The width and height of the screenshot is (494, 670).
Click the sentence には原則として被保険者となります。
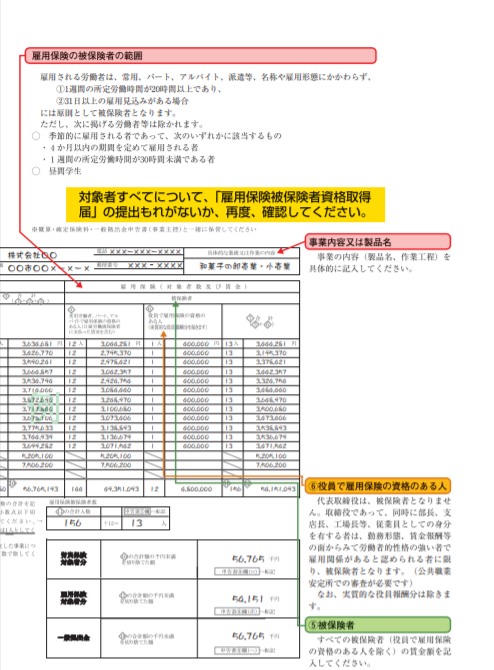(x=109, y=113)
